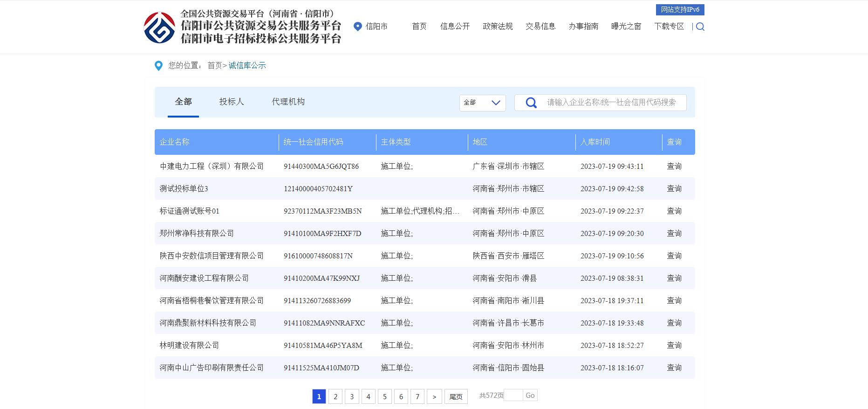Screen dimensions: 868x409
Task: Open the 全部 filter dropdown
Action: coord(482,103)
